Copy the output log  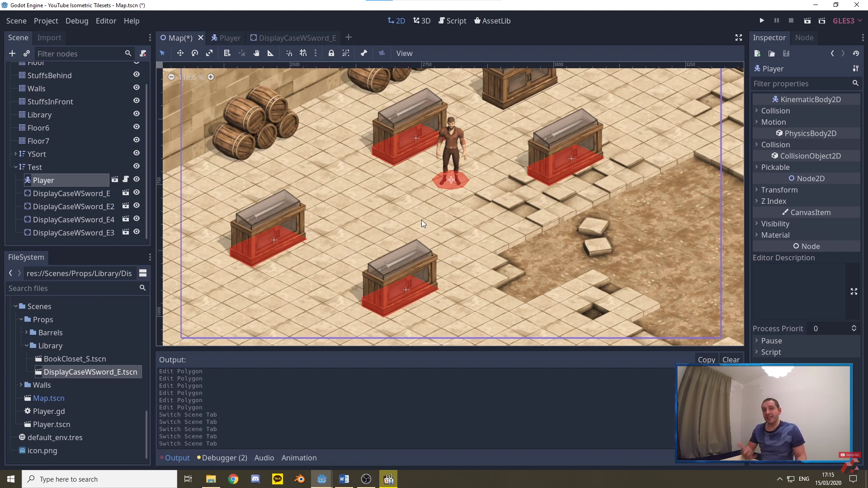pyautogui.click(x=706, y=360)
